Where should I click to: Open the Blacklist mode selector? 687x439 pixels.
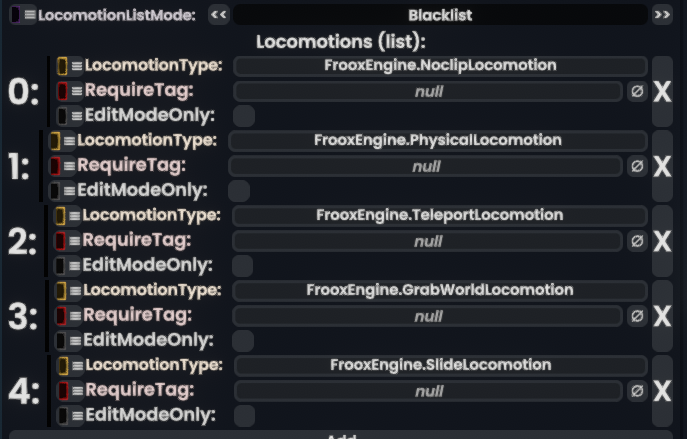[440, 15]
